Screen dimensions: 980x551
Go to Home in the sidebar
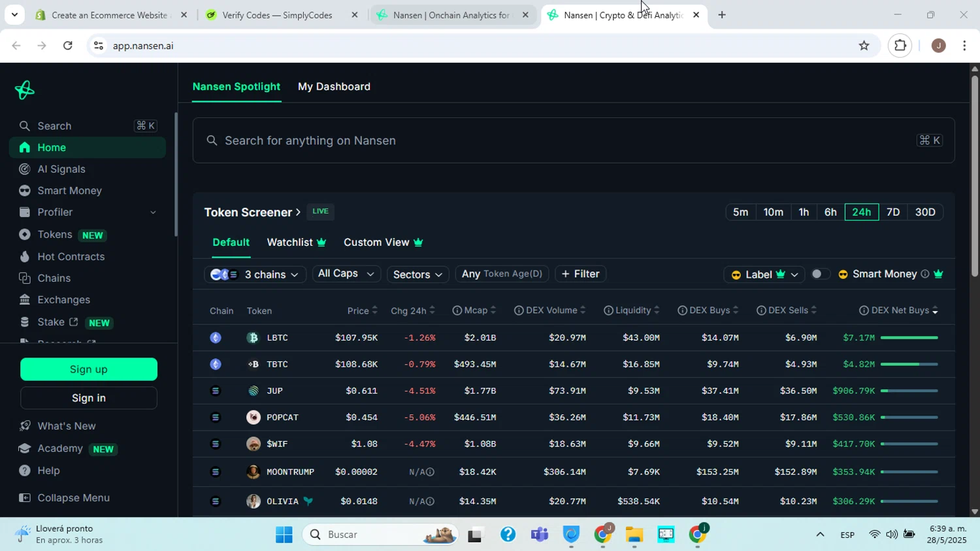87,148
